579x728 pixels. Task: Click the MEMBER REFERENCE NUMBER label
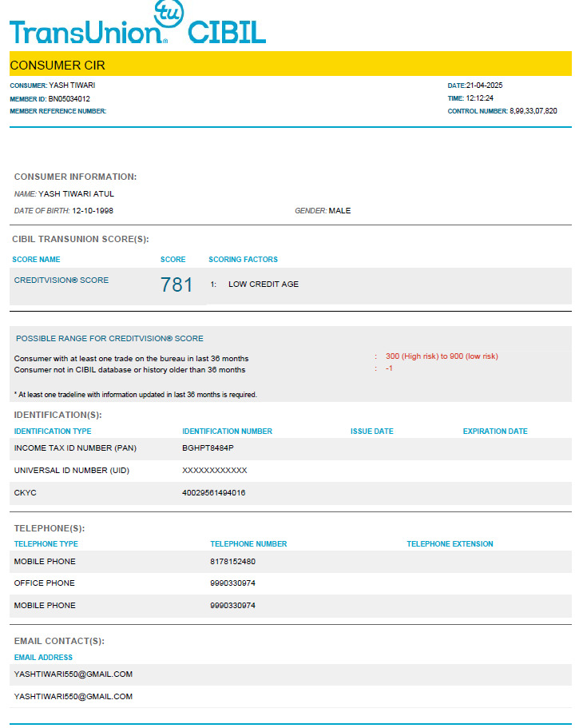coord(58,111)
